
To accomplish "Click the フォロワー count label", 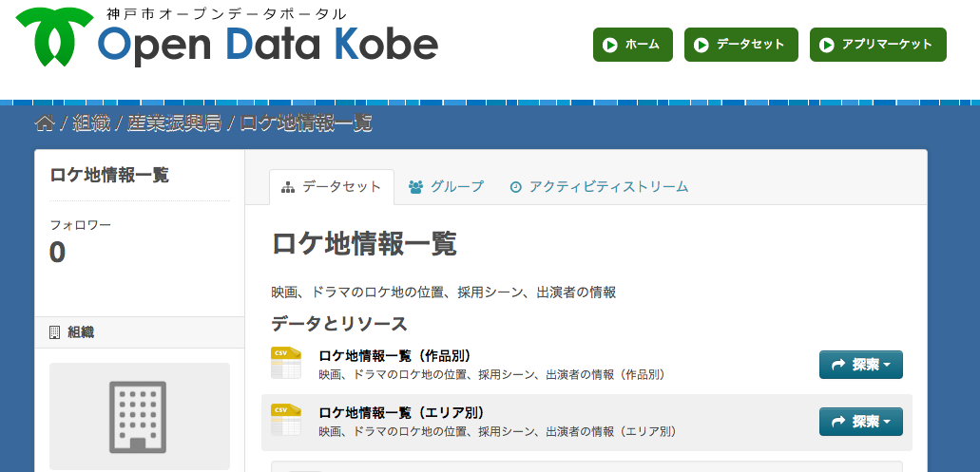I will pyautogui.click(x=80, y=225).
